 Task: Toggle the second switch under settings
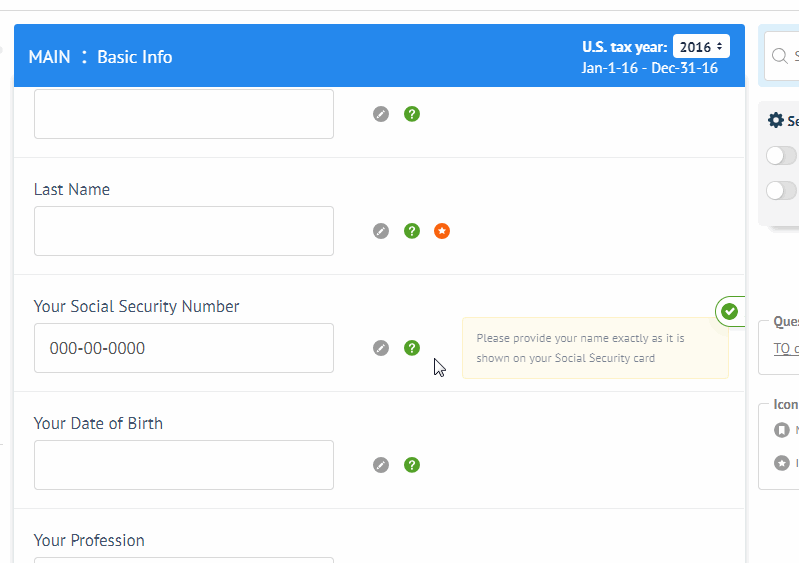782,190
